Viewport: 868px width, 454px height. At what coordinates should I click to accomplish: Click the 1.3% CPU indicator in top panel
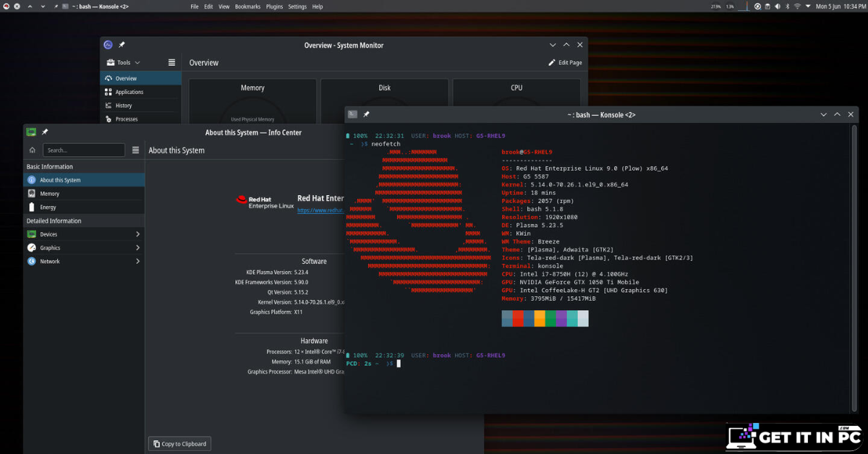click(730, 7)
